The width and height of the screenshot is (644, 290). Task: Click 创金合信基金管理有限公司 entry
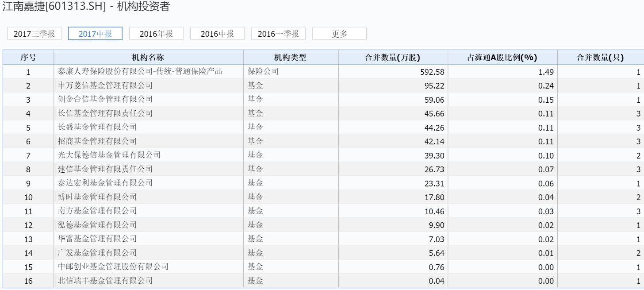coord(105,99)
